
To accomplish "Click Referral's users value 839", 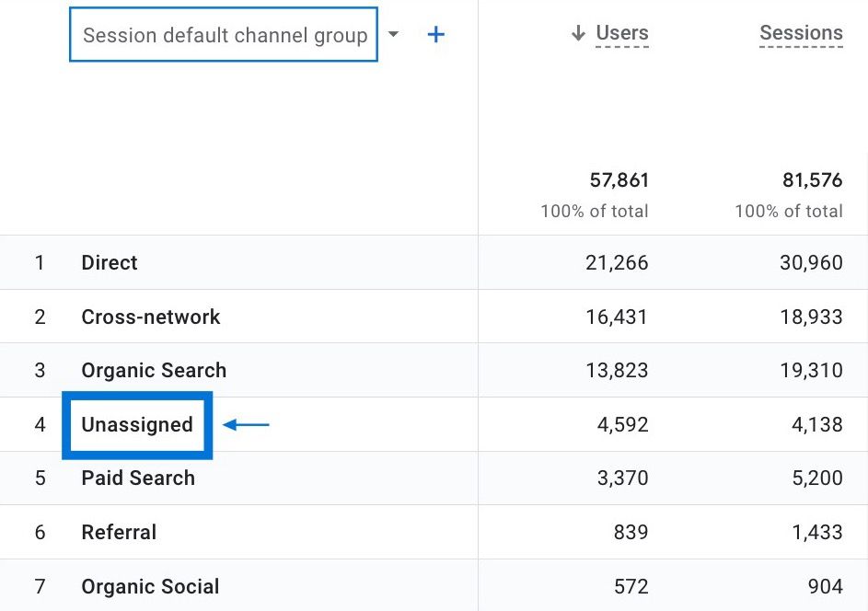I will click(x=629, y=532).
